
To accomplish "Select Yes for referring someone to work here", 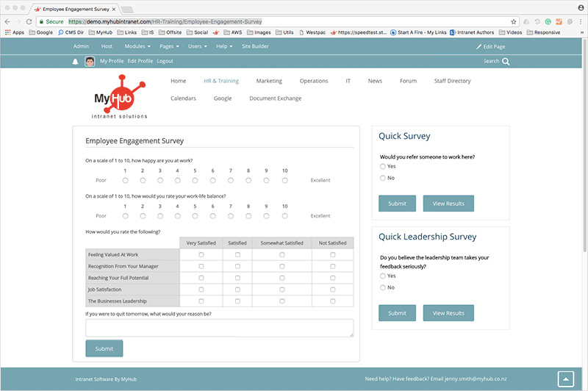I will [382, 166].
